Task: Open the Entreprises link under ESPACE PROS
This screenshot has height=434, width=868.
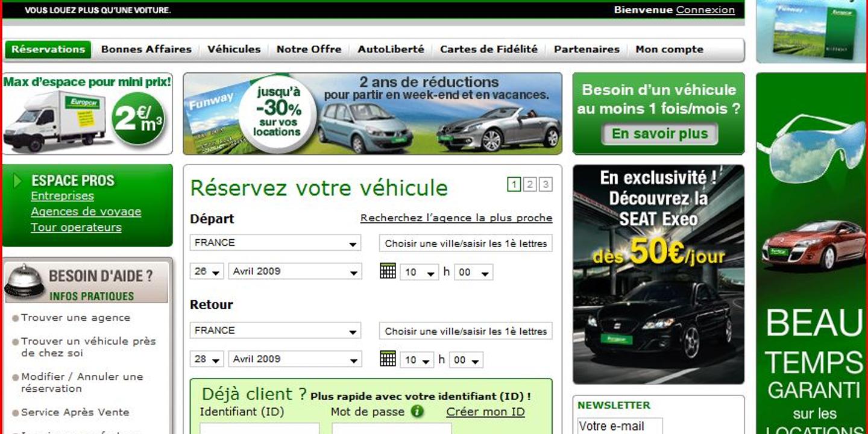Action: click(x=63, y=196)
